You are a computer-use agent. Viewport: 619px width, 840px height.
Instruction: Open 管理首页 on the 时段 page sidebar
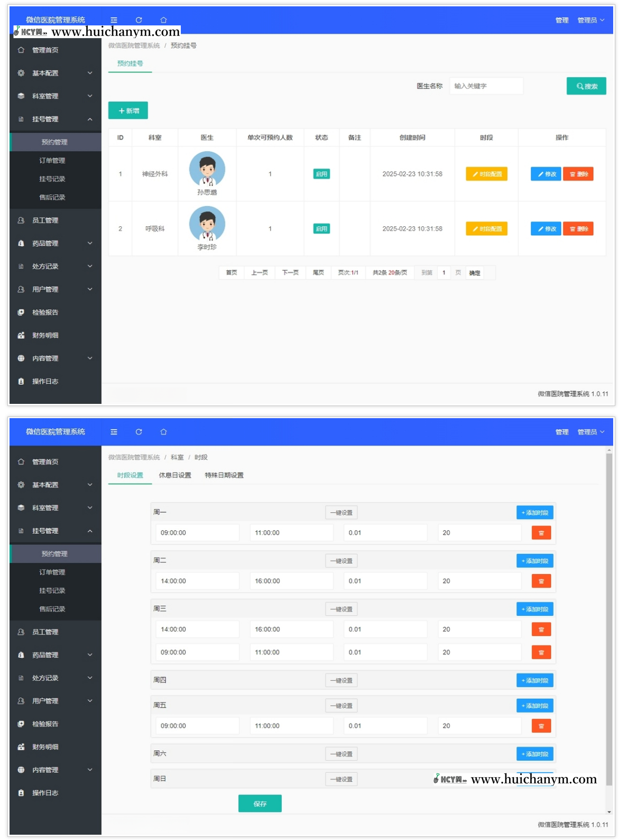click(56, 462)
